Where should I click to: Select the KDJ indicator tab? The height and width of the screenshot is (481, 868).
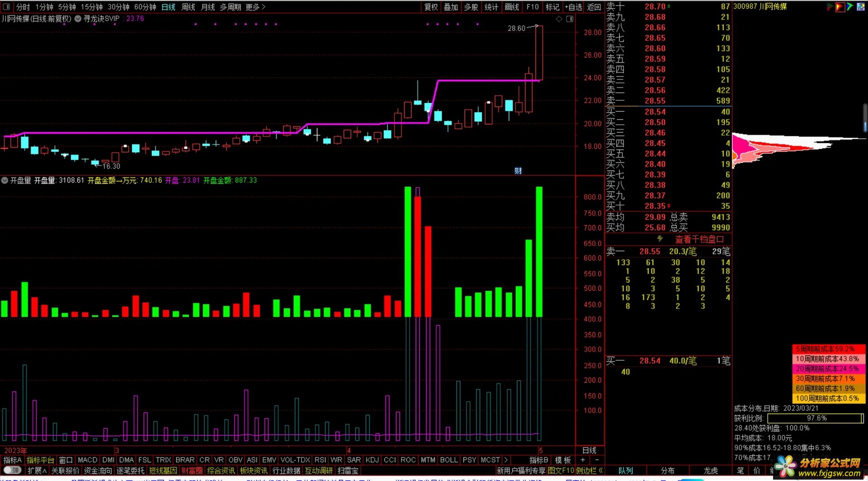[372, 460]
